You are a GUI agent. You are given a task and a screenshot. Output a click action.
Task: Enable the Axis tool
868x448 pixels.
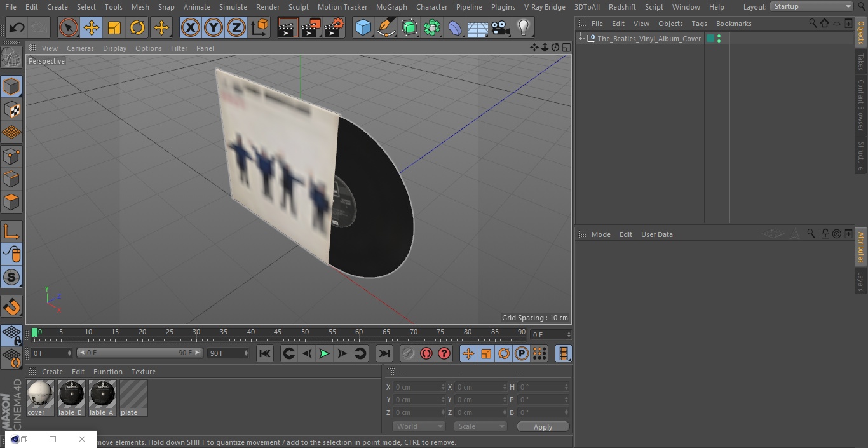click(x=11, y=231)
